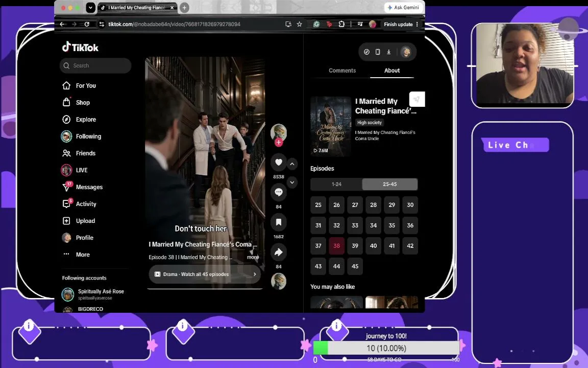Open the second You may also like thumbnail
This screenshot has width=588, height=368.
pyautogui.click(x=391, y=302)
